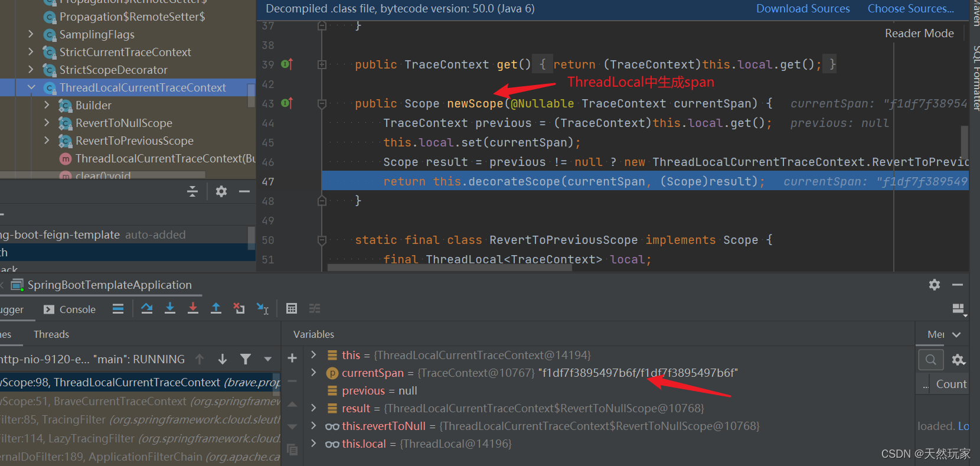Click the editor horizontal scrollbar
980x466 pixels.
[x=449, y=268]
